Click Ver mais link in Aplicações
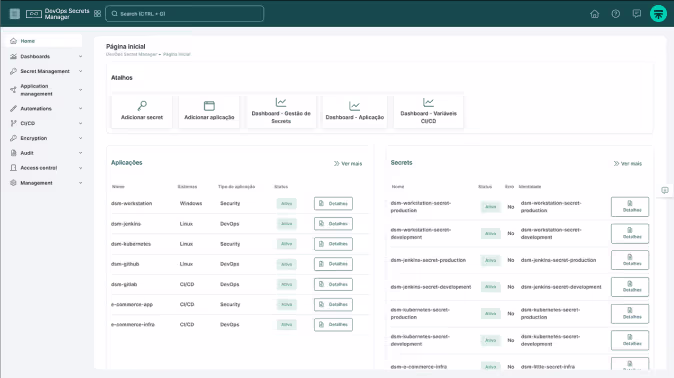674x378 pixels. [x=348, y=164]
